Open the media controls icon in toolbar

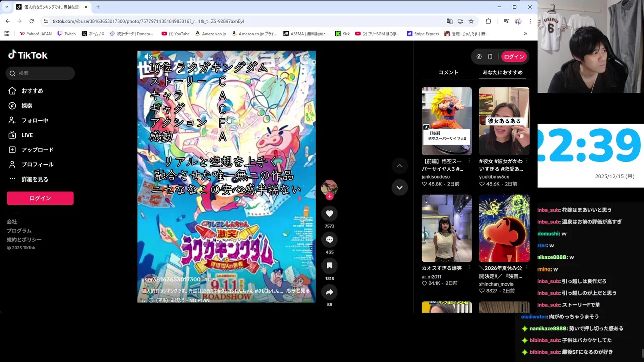pyautogui.click(x=506, y=21)
